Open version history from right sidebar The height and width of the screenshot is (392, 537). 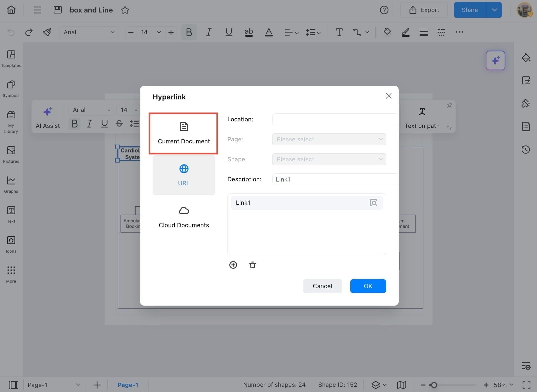tap(526, 150)
